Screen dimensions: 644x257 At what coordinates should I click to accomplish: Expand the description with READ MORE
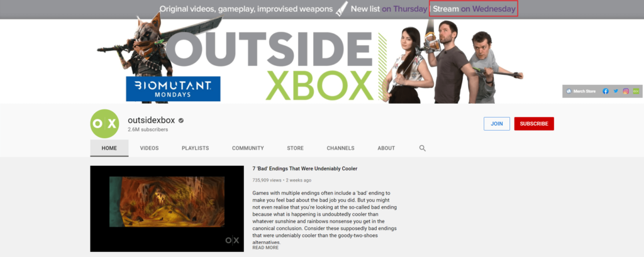(265, 248)
